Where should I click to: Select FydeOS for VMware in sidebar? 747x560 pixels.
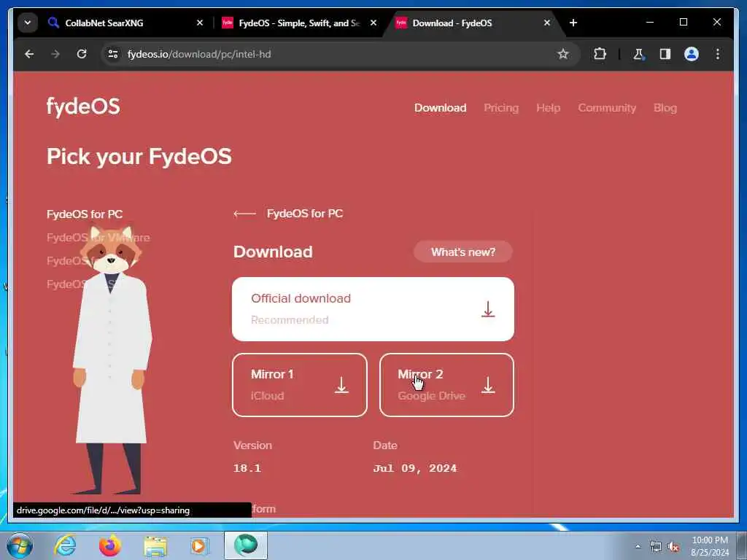click(x=98, y=238)
